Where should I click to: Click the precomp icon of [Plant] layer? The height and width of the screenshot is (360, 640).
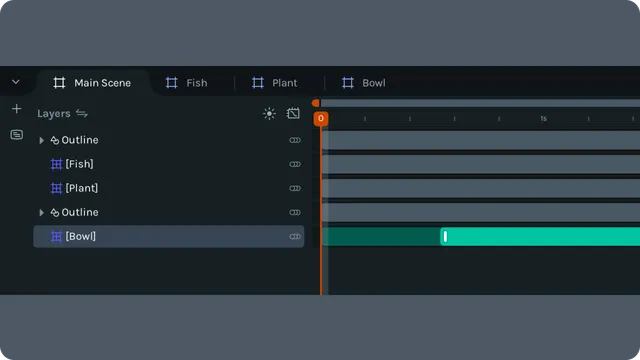pyautogui.click(x=56, y=189)
